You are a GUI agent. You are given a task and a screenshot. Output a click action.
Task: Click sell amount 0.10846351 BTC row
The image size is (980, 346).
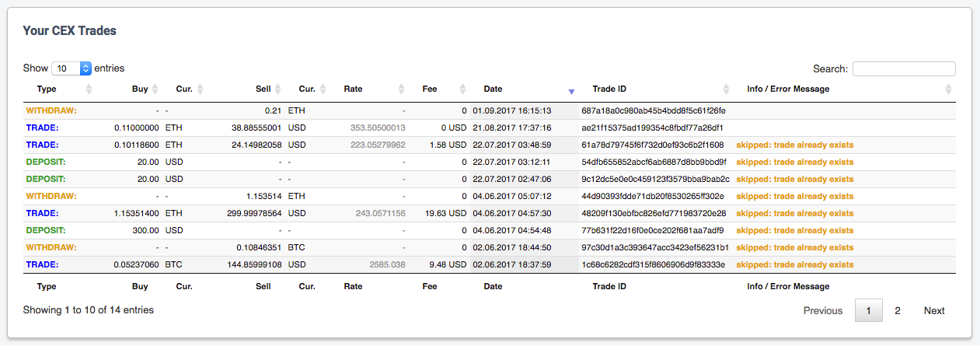coord(259,247)
